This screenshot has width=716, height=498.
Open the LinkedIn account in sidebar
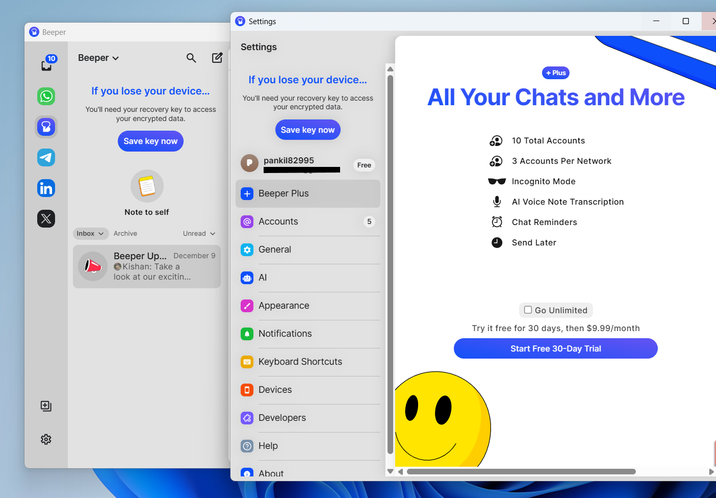[46, 188]
